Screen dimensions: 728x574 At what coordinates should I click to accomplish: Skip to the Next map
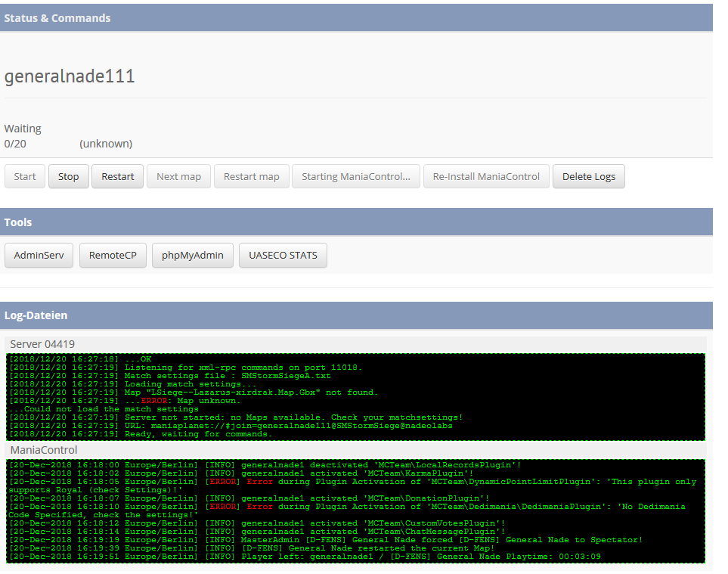(178, 176)
